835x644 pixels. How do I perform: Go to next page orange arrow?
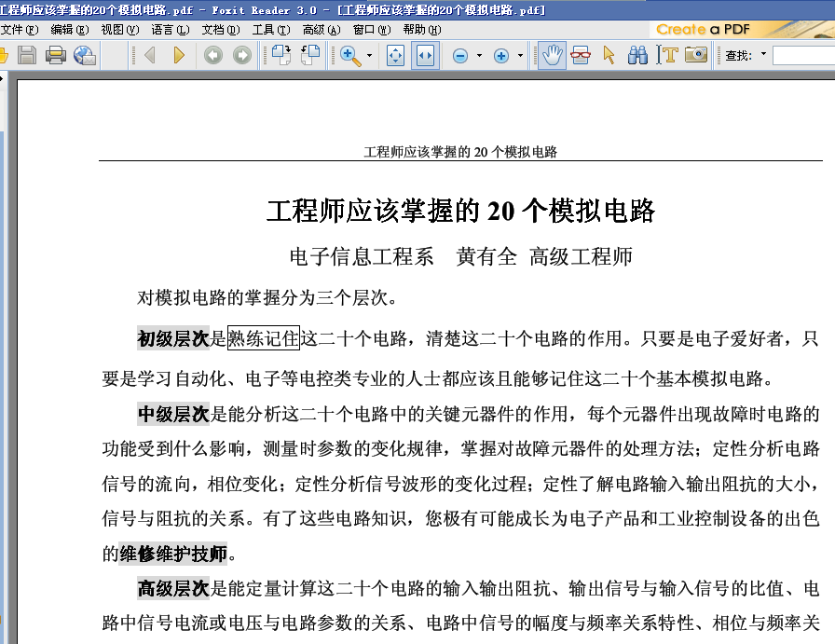[179, 55]
